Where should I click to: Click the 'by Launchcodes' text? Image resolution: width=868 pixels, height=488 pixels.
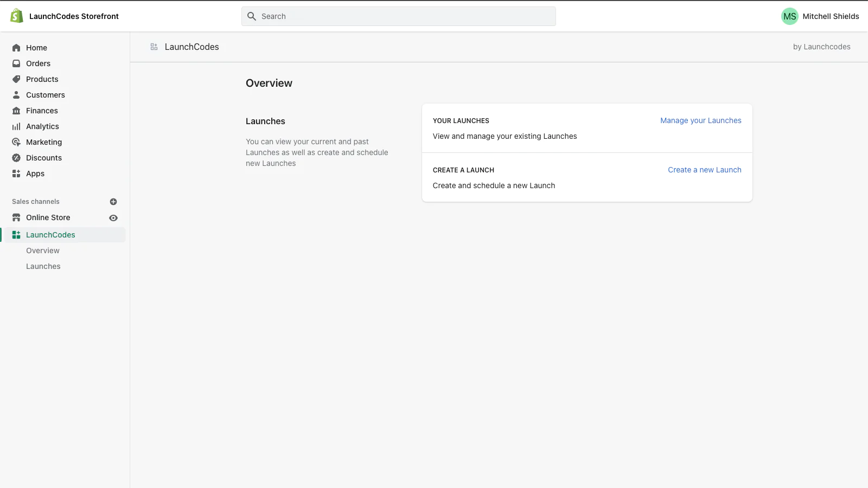822,47
